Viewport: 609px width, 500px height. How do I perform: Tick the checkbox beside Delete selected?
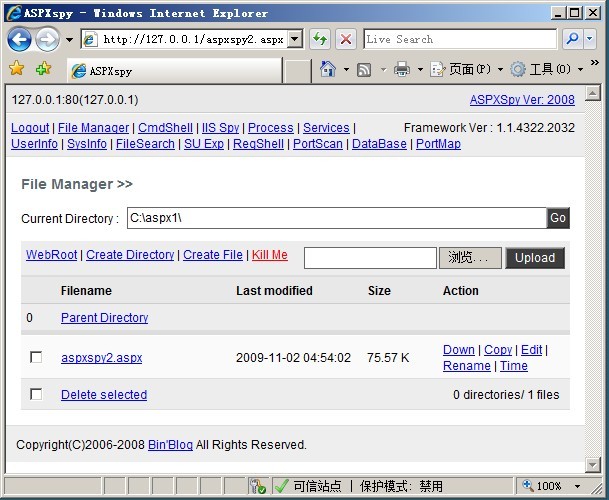36,394
